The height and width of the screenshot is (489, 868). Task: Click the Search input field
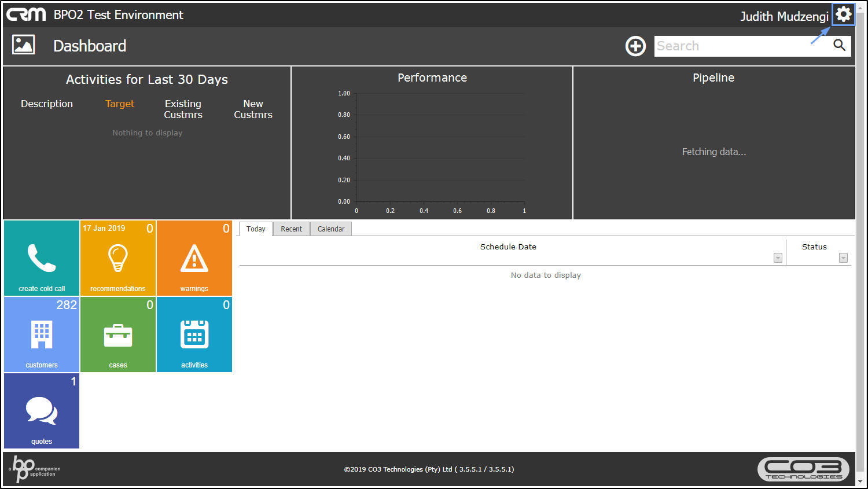coord(742,46)
